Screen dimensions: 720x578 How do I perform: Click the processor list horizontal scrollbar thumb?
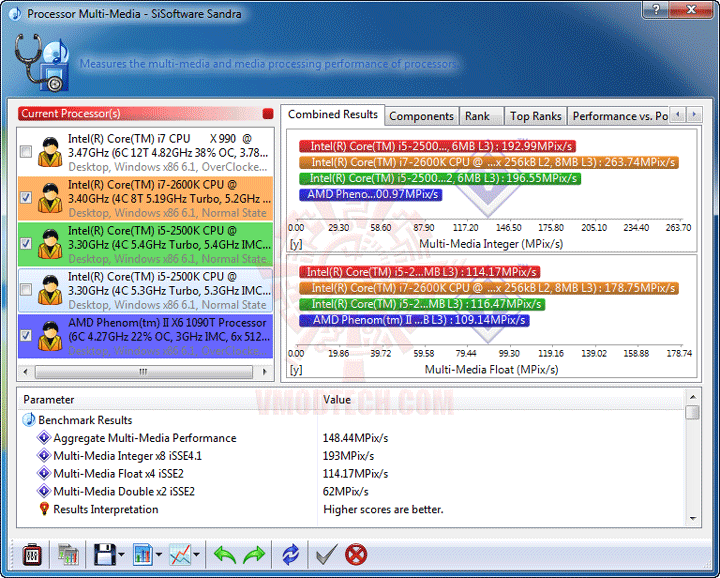click(144, 371)
